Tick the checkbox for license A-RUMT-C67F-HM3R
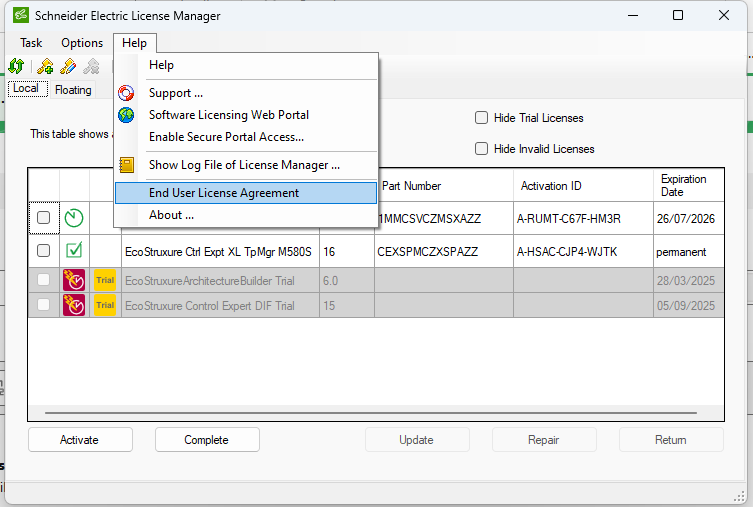Screen dimensions: 753x507 (44, 217)
